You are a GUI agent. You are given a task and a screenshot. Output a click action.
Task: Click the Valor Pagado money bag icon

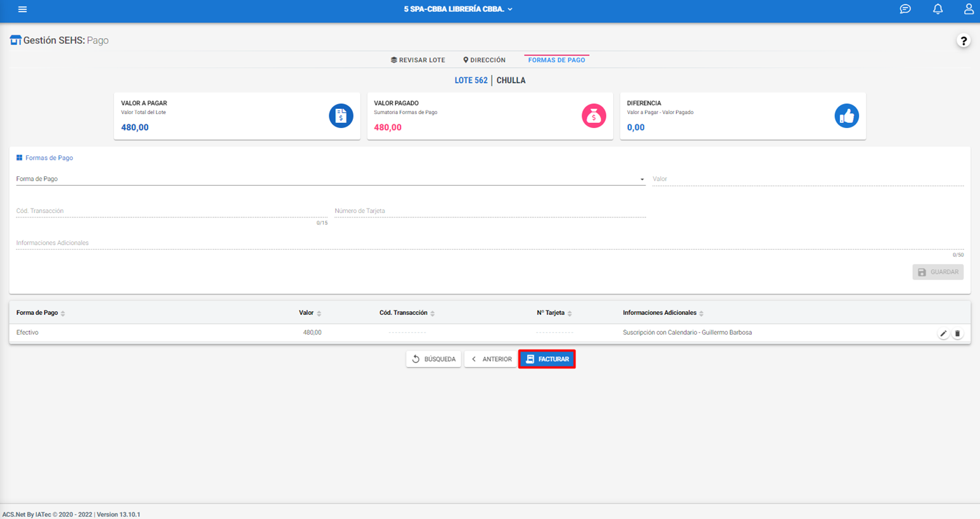coord(594,116)
